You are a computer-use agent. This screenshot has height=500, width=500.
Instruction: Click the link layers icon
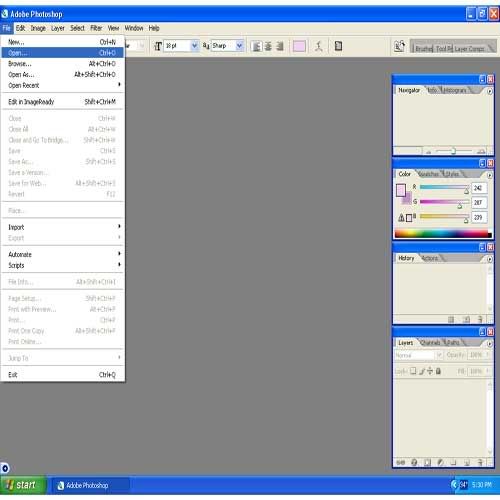pos(401,462)
